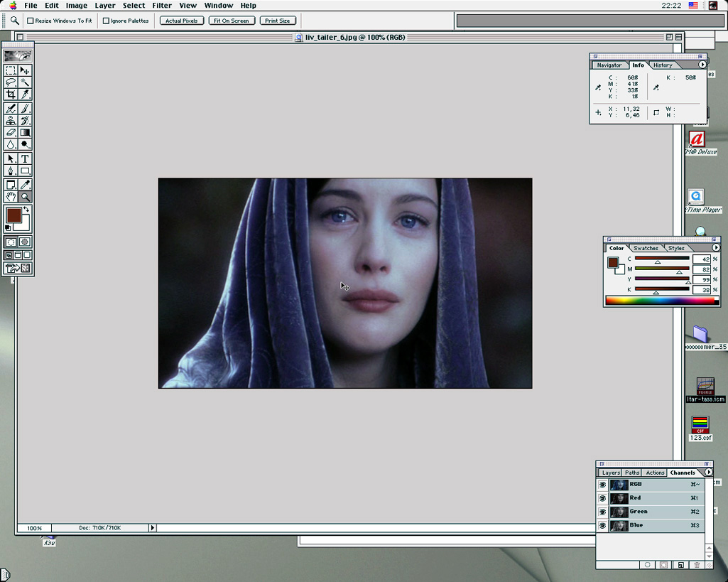Screen dimensions: 728x582
Task: Select the Airbrush tool
Action: point(11,109)
